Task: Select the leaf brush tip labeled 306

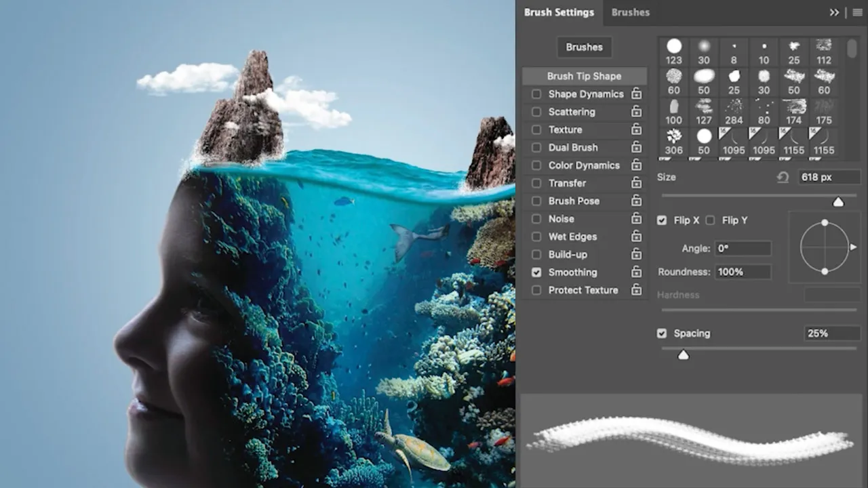Action: pyautogui.click(x=674, y=142)
